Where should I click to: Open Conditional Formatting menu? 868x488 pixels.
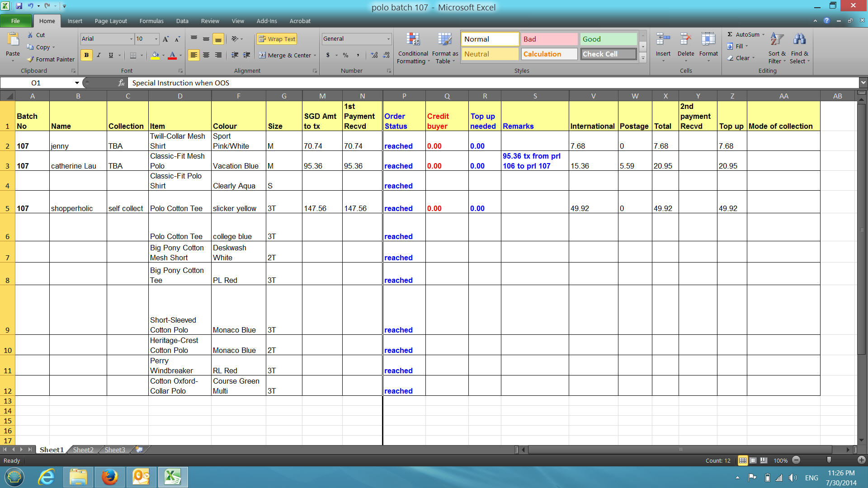click(413, 48)
